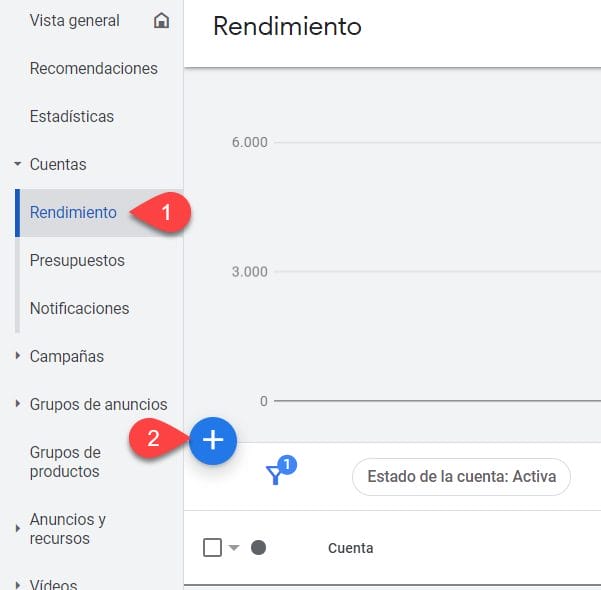
Task: Expand Grupos de anuncios section
Action: [18, 404]
